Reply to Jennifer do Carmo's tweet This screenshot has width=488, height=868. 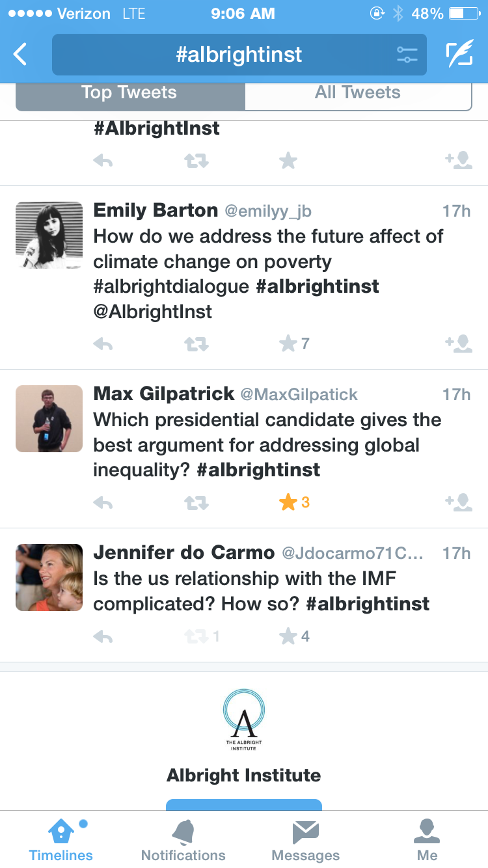coord(103,636)
